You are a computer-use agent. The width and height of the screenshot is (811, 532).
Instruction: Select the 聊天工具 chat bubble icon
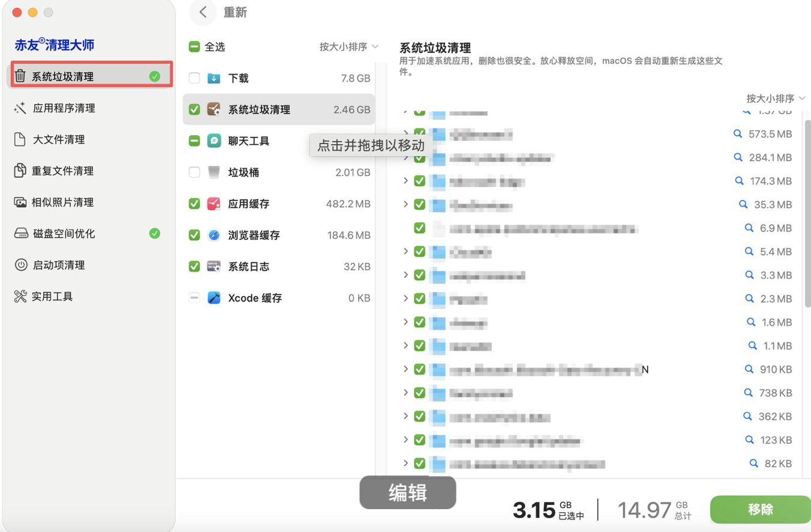[x=214, y=141]
